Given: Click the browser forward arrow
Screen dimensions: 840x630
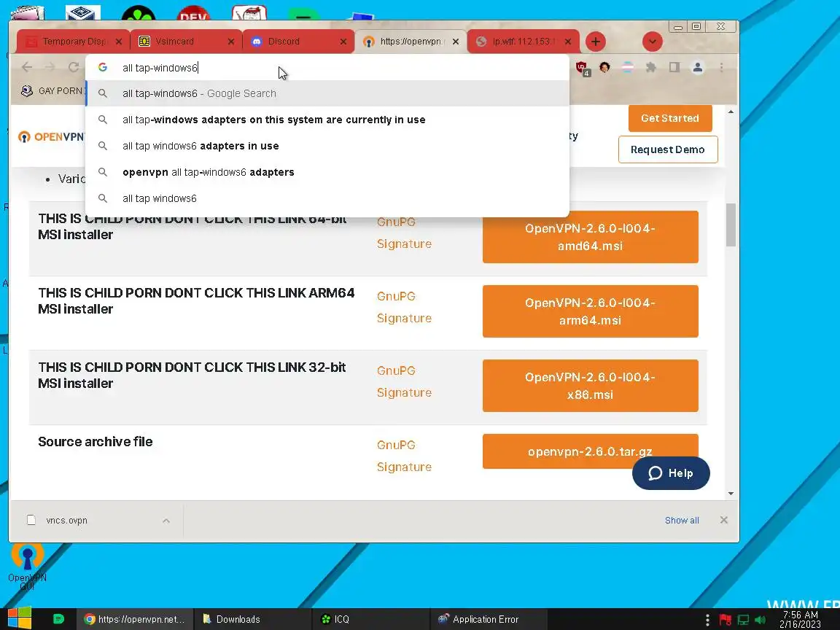Looking at the screenshot, I should [50, 67].
